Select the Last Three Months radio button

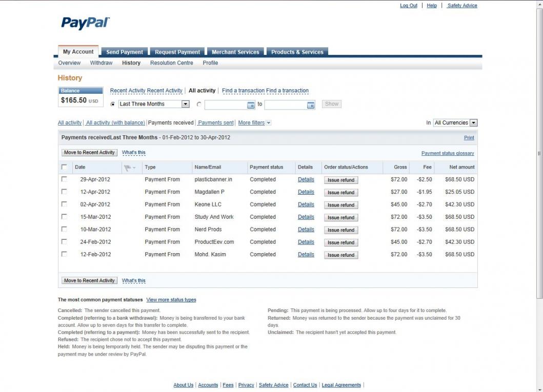(112, 104)
